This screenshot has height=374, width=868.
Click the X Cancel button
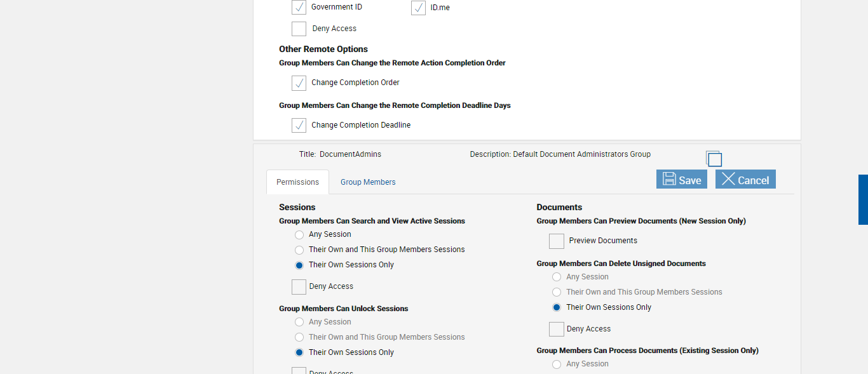point(745,179)
